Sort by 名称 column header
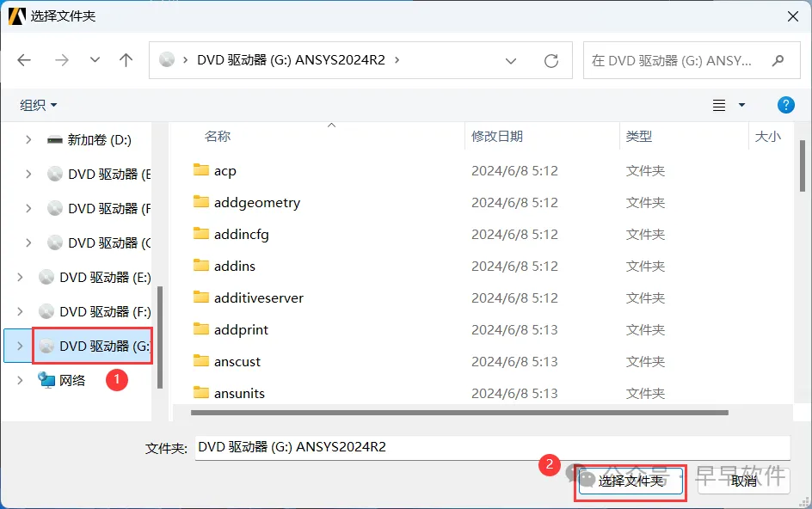This screenshot has height=509, width=812. point(218,136)
